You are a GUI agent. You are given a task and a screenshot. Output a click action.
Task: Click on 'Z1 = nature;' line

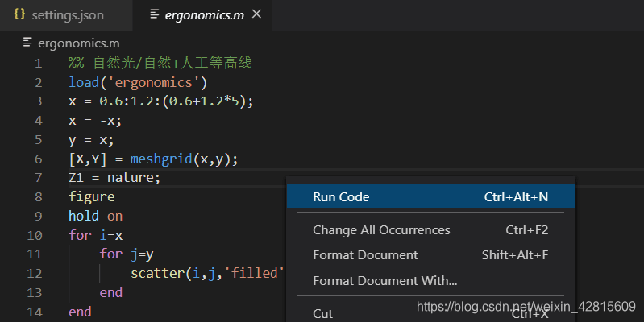(x=114, y=178)
